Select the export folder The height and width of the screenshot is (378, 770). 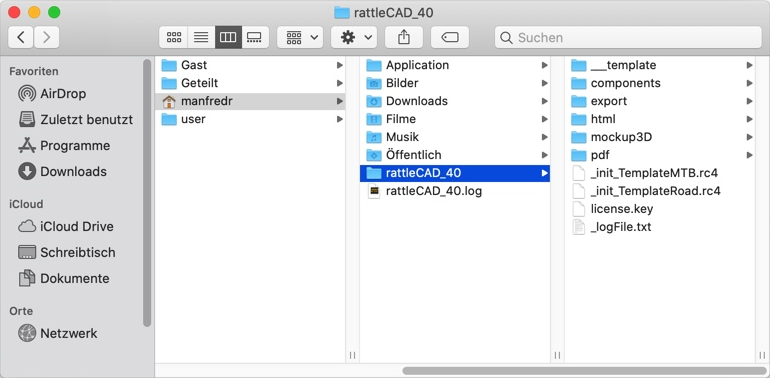click(x=660, y=101)
